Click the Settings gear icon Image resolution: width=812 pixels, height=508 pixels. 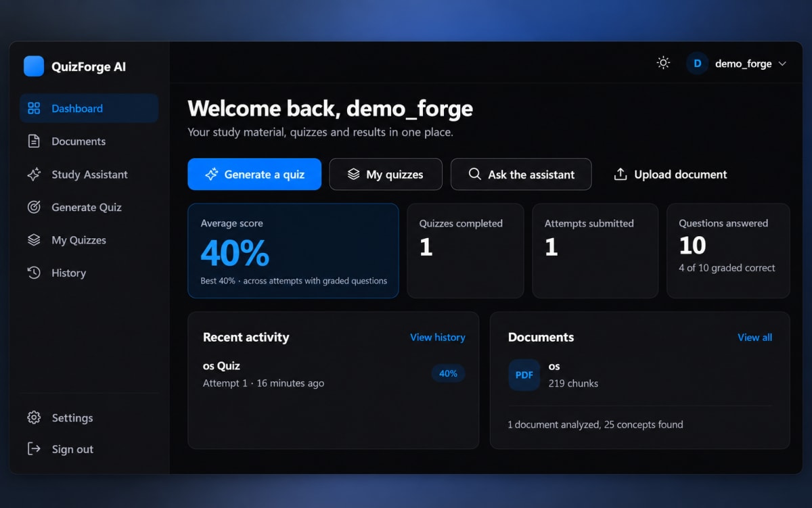coord(34,417)
